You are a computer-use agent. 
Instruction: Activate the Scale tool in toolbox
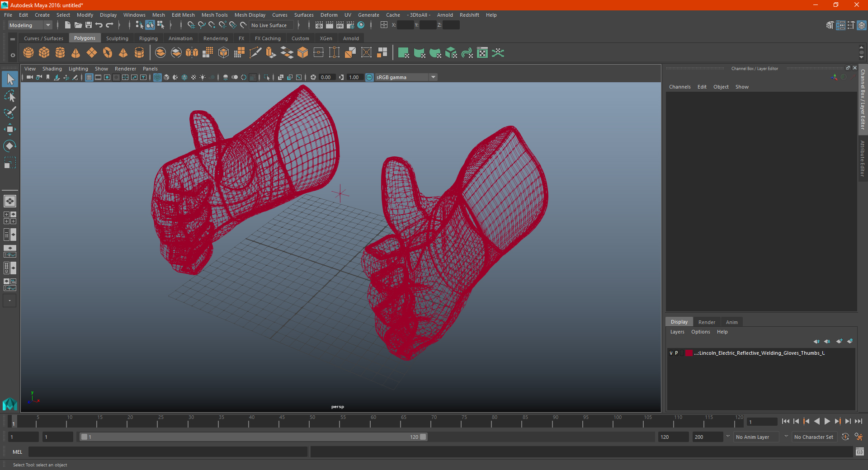click(x=9, y=163)
